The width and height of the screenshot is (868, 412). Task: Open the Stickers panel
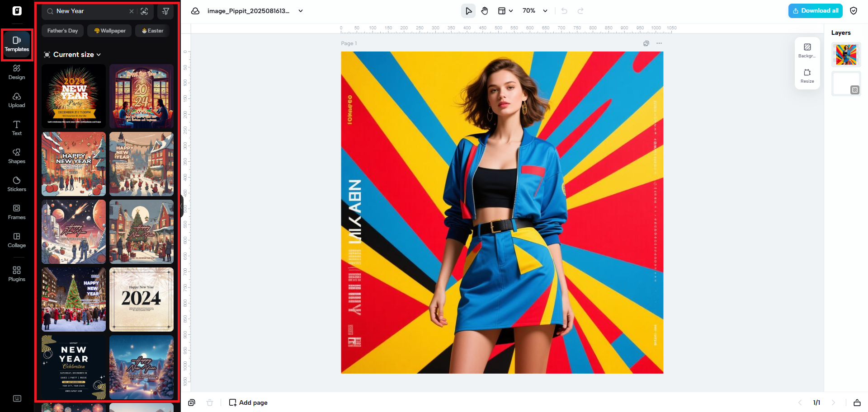(16, 184)
